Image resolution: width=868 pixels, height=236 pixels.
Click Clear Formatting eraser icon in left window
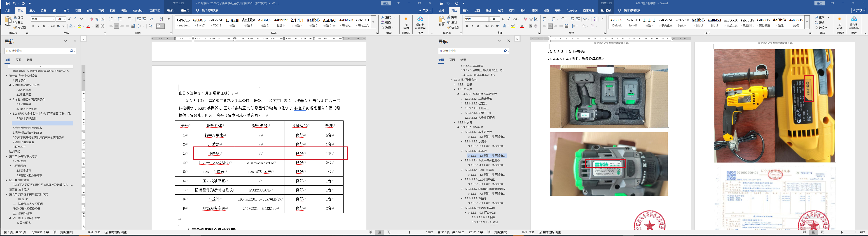92,19
